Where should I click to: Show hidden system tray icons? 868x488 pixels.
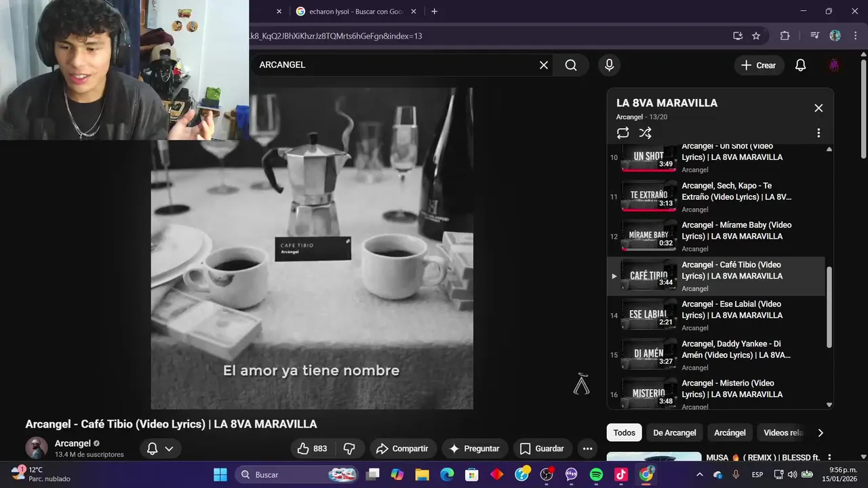[700, 474]
